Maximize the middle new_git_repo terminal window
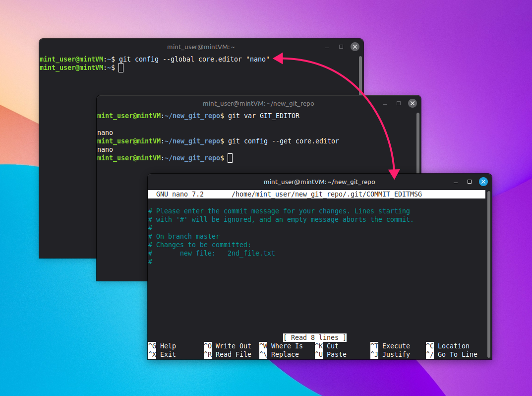The width and height of the screenshot is (532, 396). click(x=399, y=103)
